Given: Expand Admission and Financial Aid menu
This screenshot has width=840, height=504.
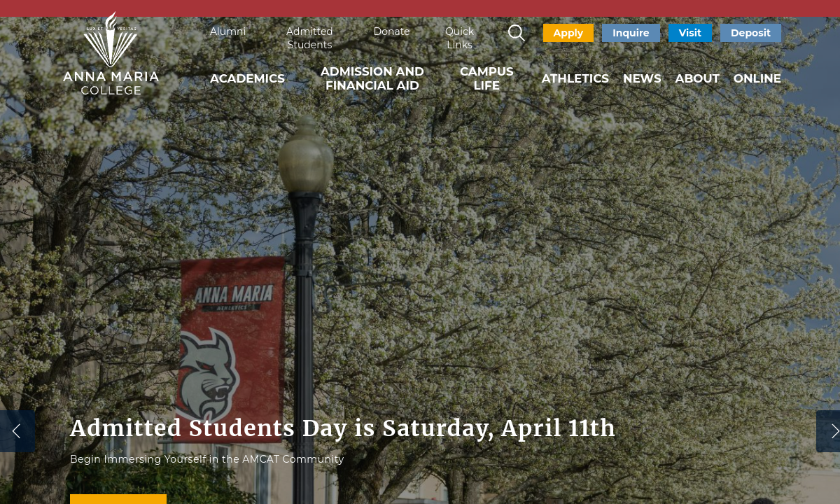Looking at the screenshot, I should point(372,78).
